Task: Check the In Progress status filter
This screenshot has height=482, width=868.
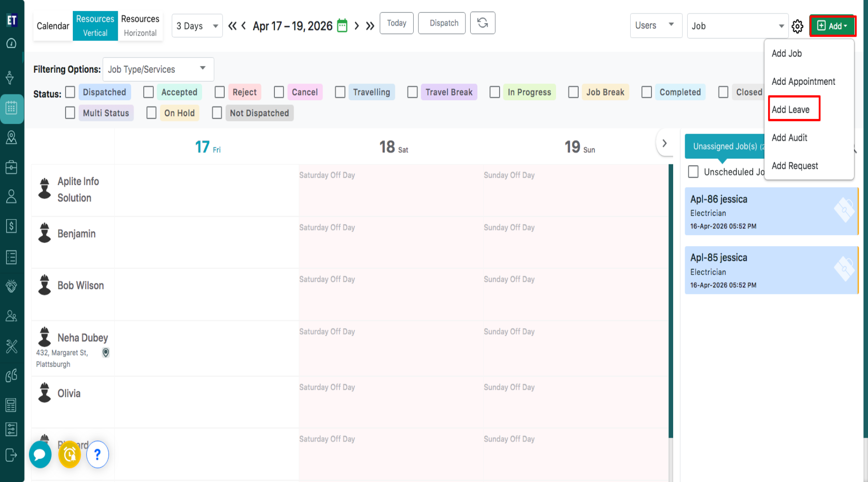Action: click(x=495, y=92)
